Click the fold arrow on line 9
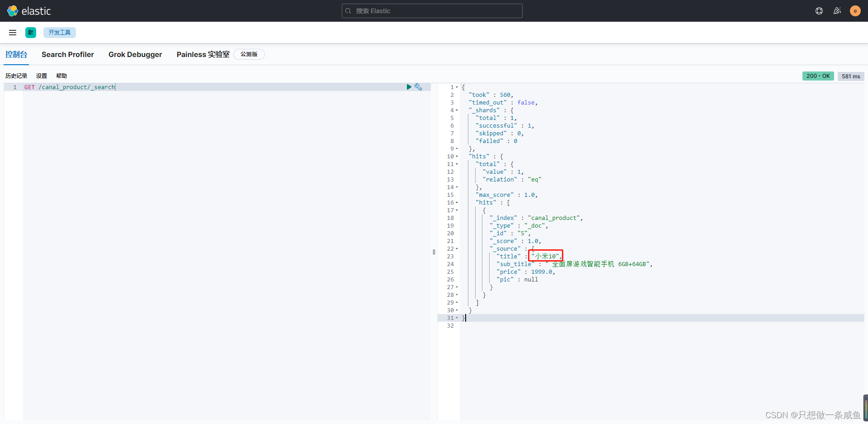The height and width of the screenshot is (424, 868). (x=457, y=149)
